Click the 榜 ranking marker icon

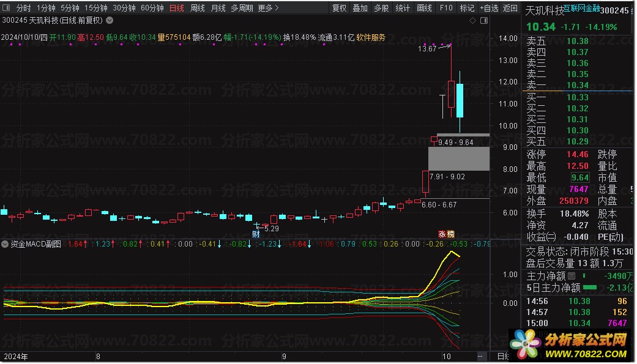tap(451, 234)
